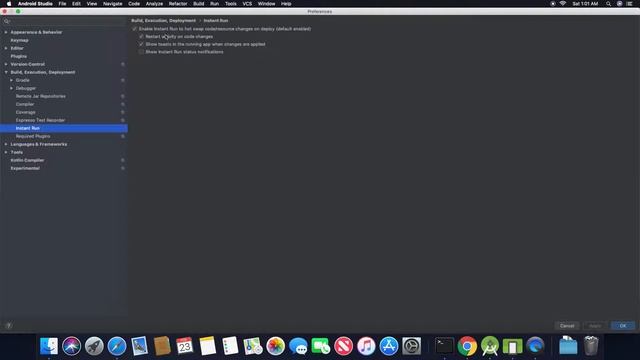The image size is (640, 360).
Task: Click the help question mark button
Action: click(x=9, y=325)
